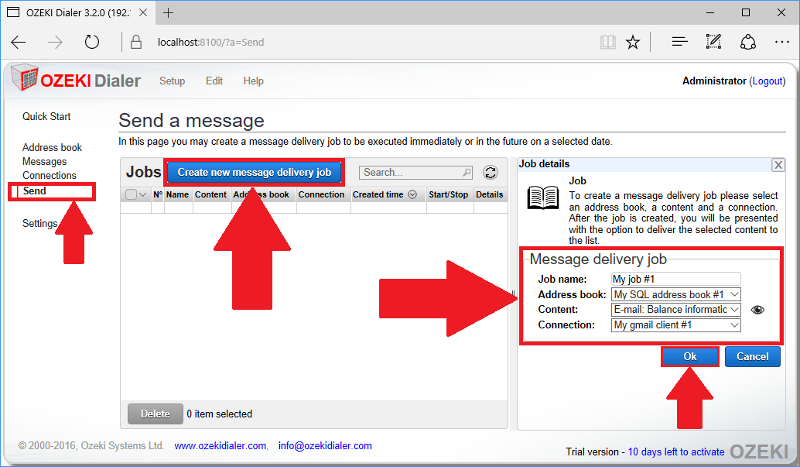This screenshot has height=467, width=800.
Task: Open browser reading view icon
Action: click(608, 43)
